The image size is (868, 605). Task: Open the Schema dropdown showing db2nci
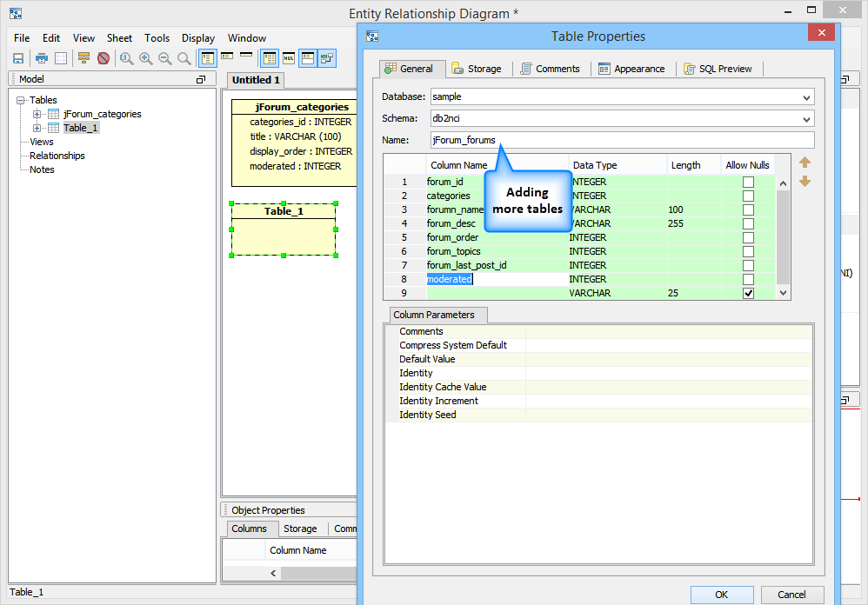pyautogui.click(x=806, y=119)
